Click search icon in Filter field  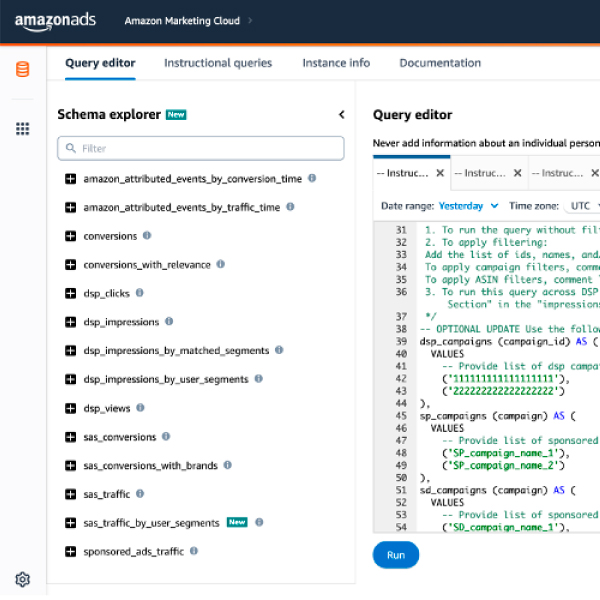(x=70, y=148)
